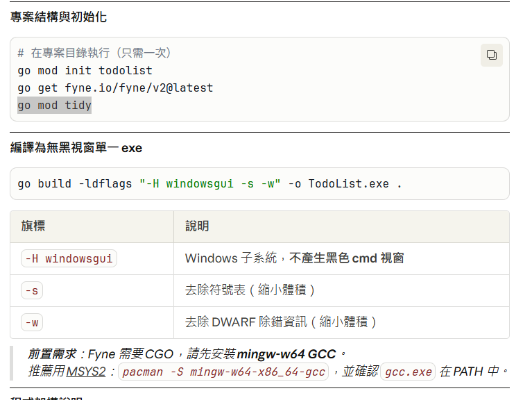This screenshot has width=532, height=400.
Task: Click the green "-H windowsgui -s -w" string
Action: coord(210,184)
